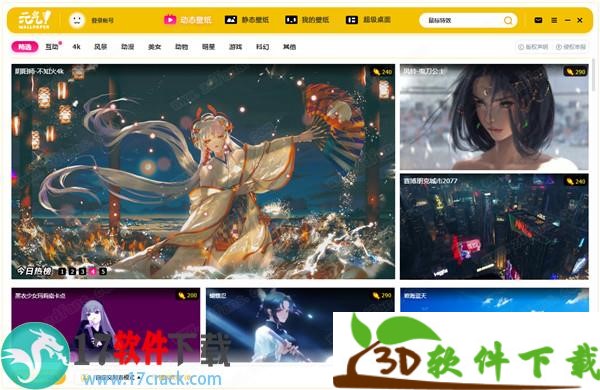This screenshot has height=390, width=600.
Task: Show highlighted pink hot list slide 4
Action: 93,271
